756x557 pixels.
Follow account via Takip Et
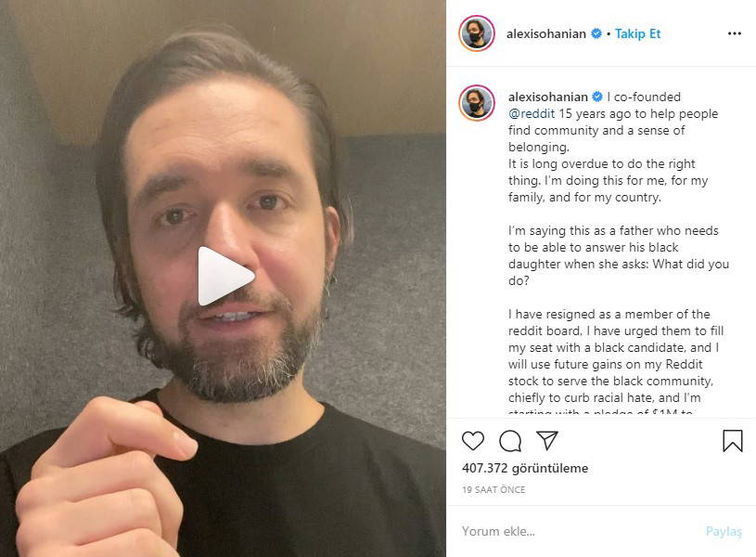click(x=637, y=33)
